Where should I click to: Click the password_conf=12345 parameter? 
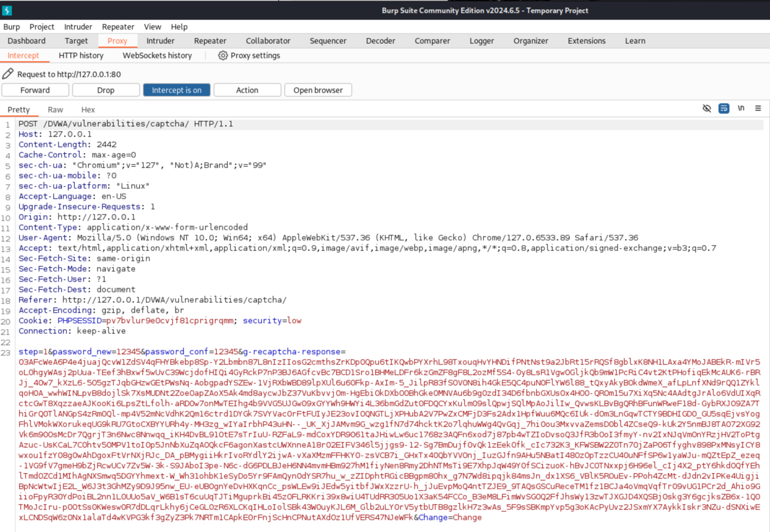192,352
